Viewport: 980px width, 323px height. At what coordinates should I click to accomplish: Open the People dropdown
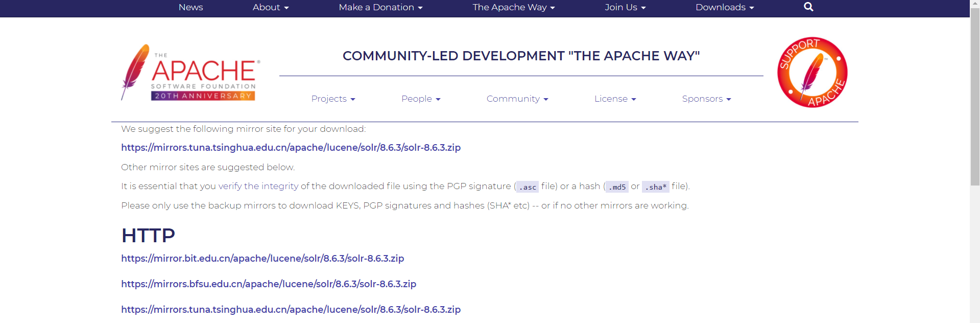click(421, 99)
